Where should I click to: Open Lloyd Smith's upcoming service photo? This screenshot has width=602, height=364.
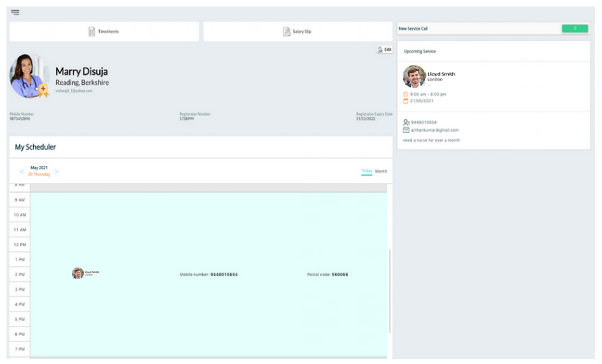point(414,76)
